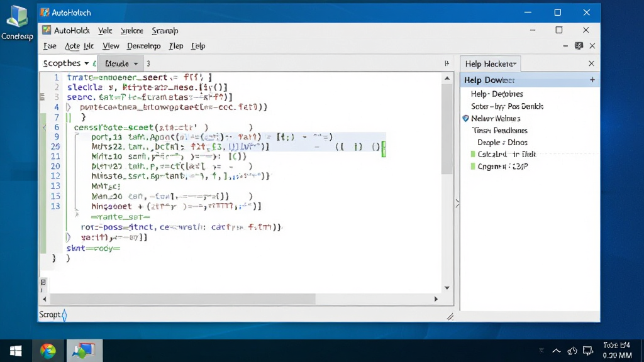644x362 pixels.
Task: Open the Foe menu
Action: 50,46
